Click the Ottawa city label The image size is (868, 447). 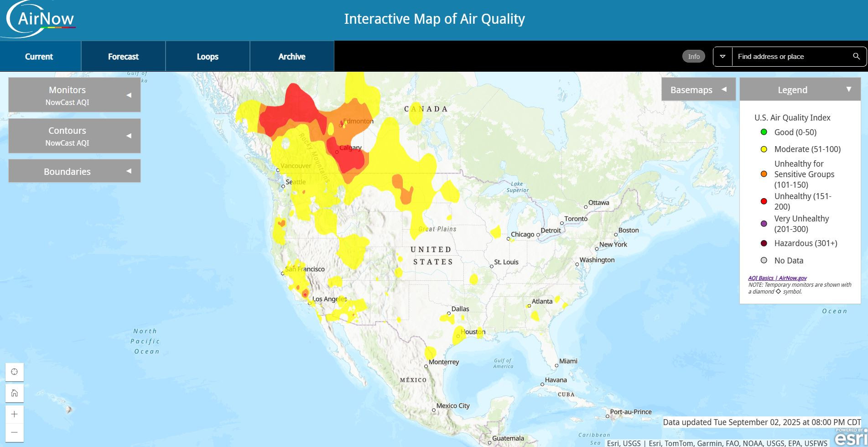598,203
